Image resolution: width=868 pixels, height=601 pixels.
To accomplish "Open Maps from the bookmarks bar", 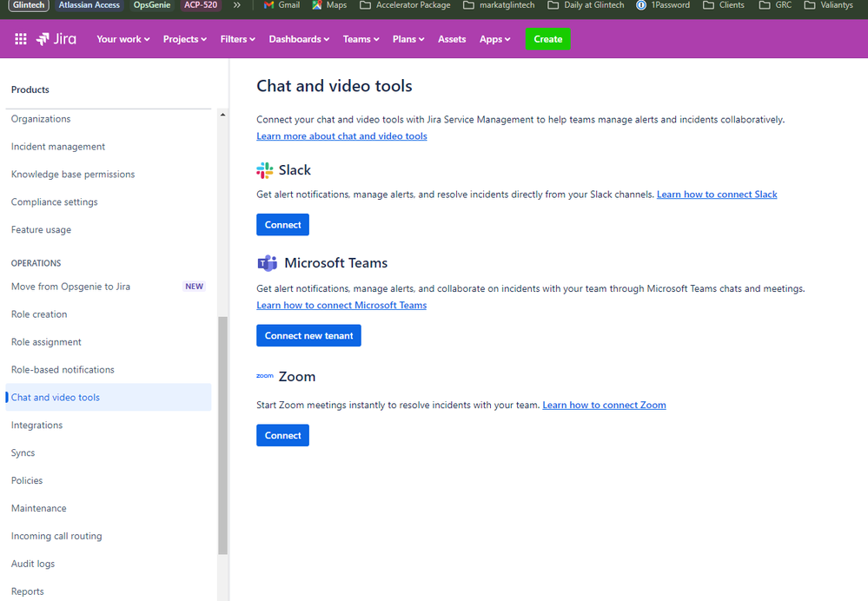I will pyautogui.click(x=328, y=6).
